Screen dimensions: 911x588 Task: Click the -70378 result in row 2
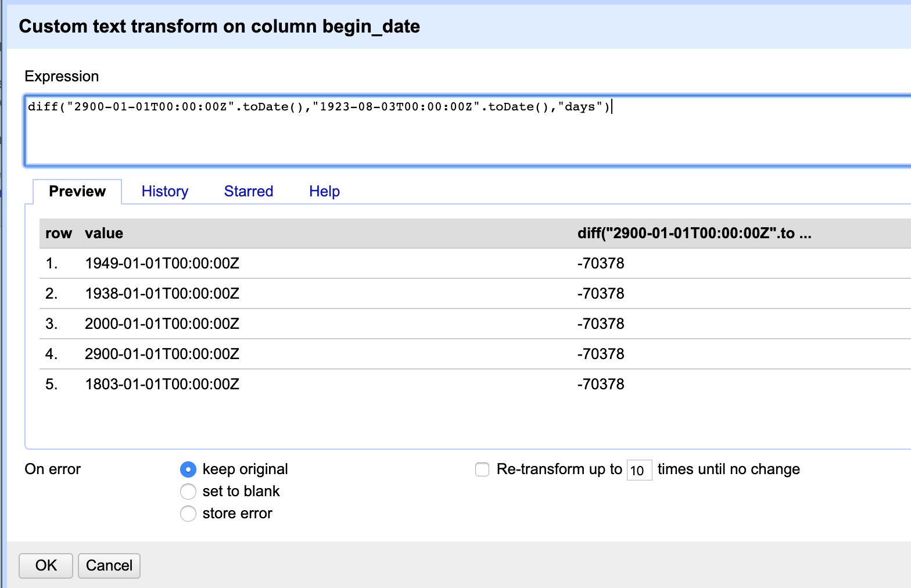coord(601,293)
